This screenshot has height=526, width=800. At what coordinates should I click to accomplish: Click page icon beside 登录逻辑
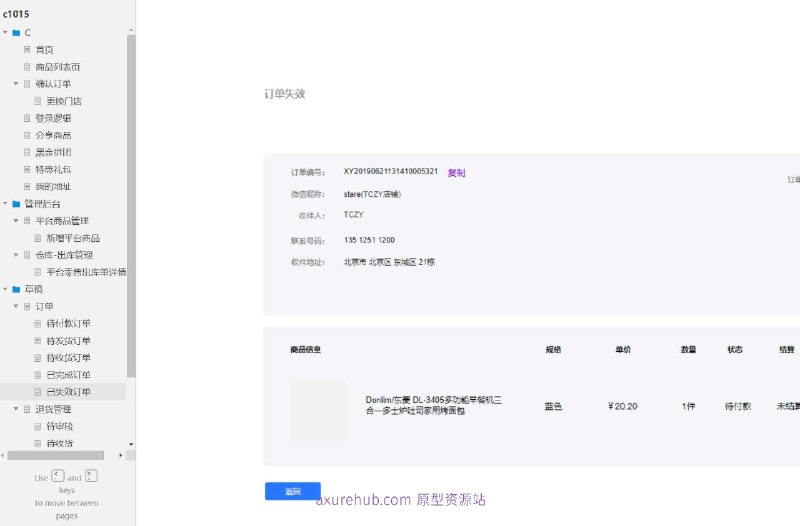27,118
